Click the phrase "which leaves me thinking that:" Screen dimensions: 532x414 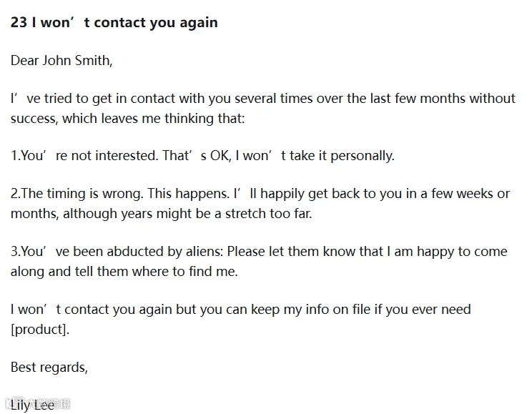(x=153, y=119)
